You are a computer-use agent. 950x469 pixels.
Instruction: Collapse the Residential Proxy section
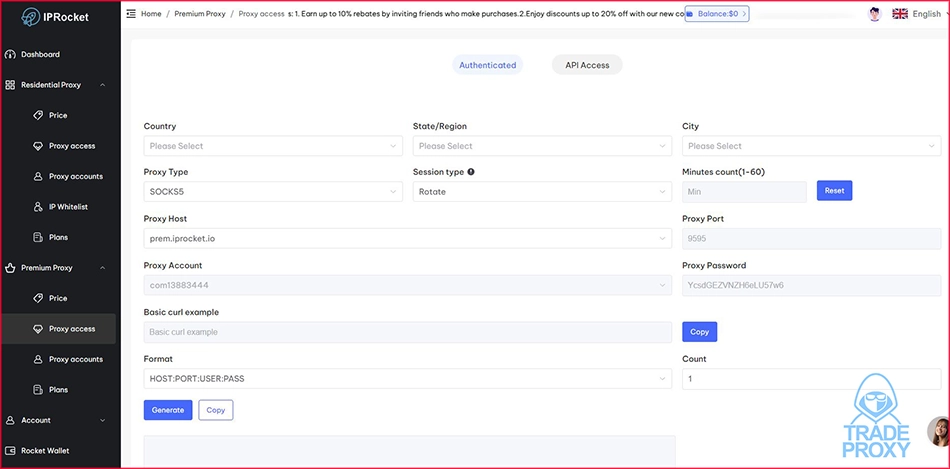(x=102, y=85)
